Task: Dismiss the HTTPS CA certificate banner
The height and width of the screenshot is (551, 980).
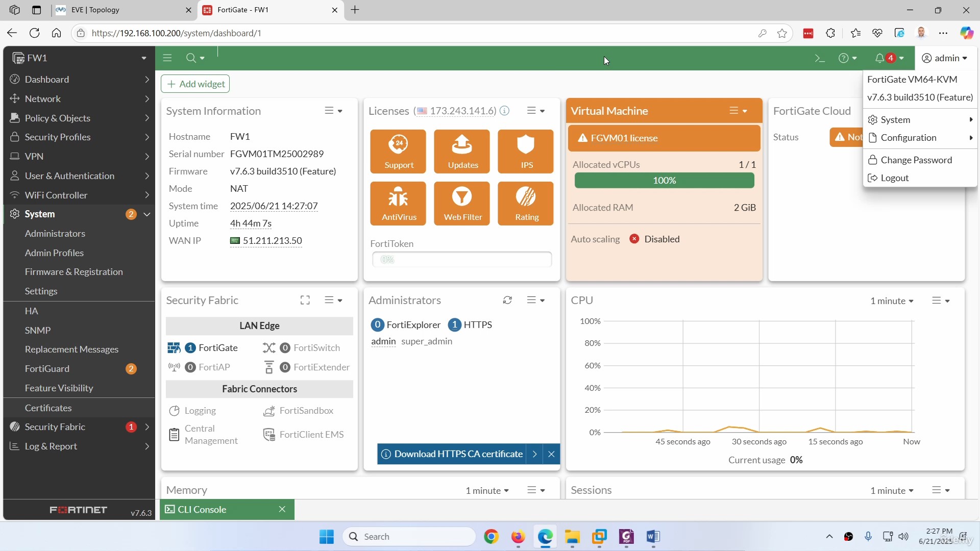Action: click(x=551, y=454)
